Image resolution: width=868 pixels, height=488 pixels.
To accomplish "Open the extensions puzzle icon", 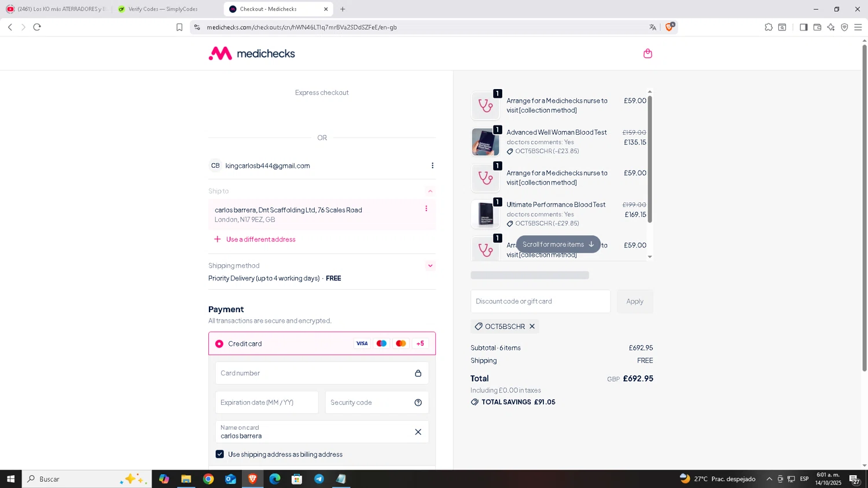I will click(x=768, y=27).
